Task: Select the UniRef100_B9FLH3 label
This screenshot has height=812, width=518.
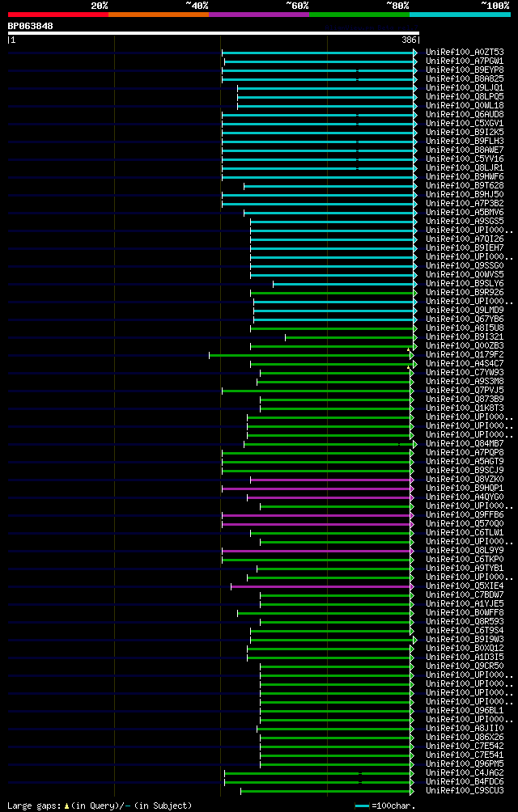Action: 465,141
